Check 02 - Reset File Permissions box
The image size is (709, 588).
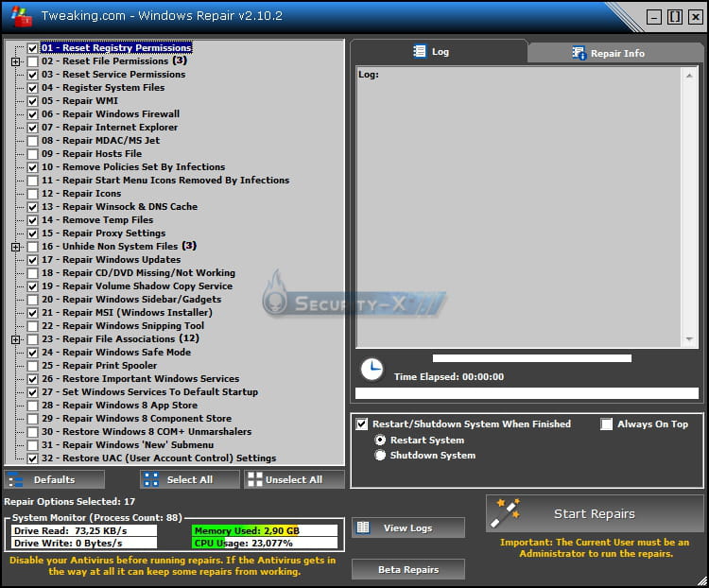[x=32, y=61]
